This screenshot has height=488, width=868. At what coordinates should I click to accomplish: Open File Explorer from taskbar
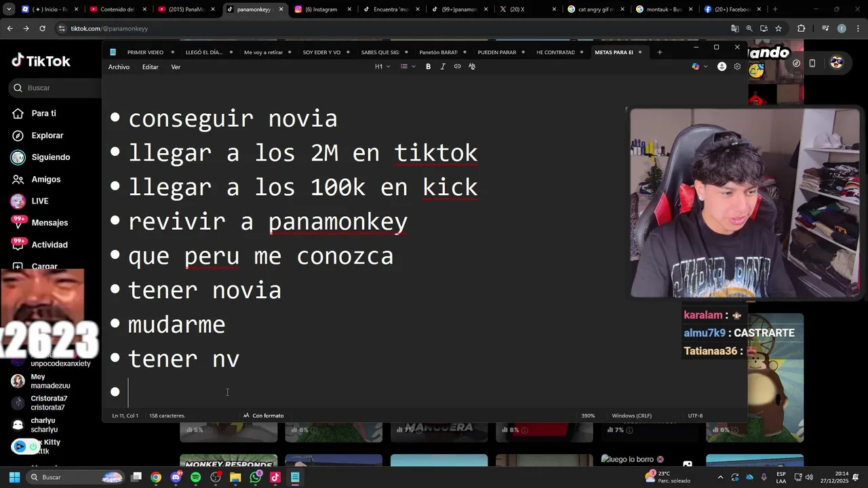tap(235, 477)
